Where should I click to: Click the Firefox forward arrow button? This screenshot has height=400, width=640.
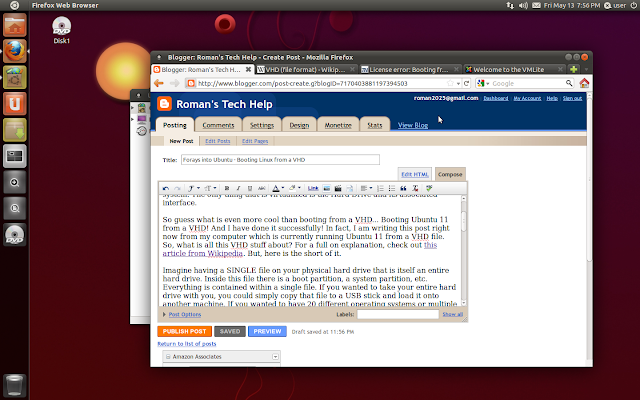(174, 83)
